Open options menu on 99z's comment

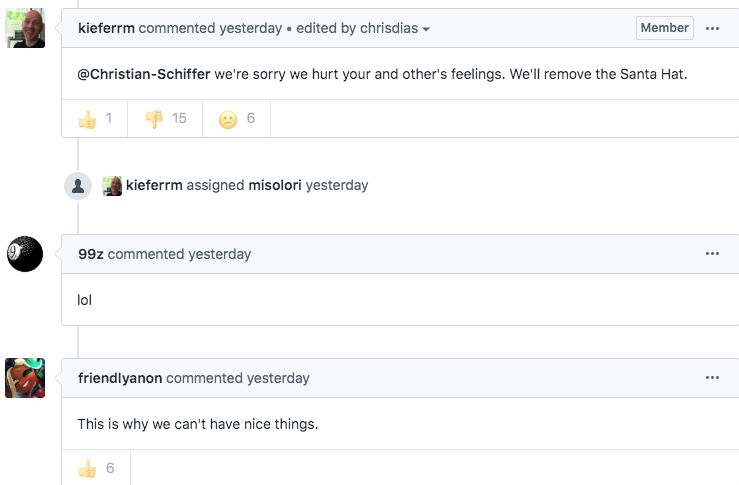(712, 254)
